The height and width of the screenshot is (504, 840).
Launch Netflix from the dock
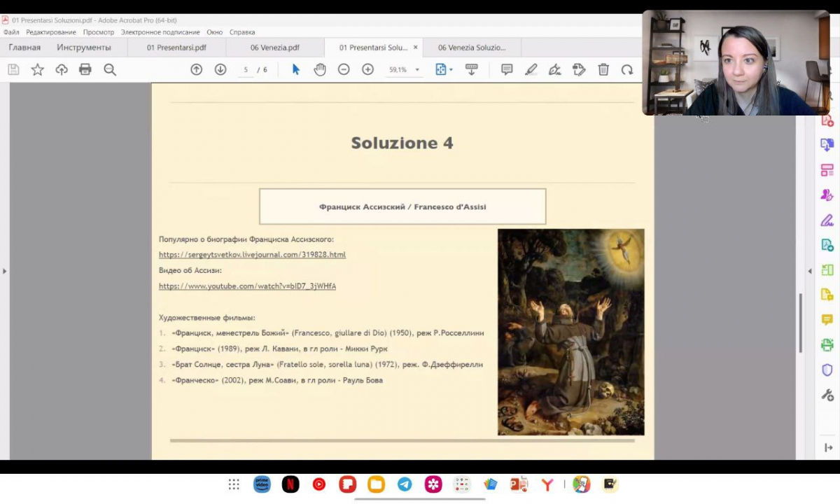click(x=290, y=484)
